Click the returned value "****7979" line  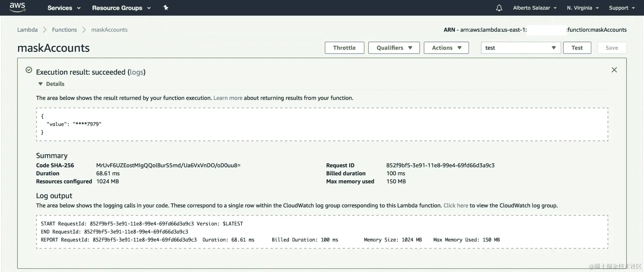tap(74, 124)
